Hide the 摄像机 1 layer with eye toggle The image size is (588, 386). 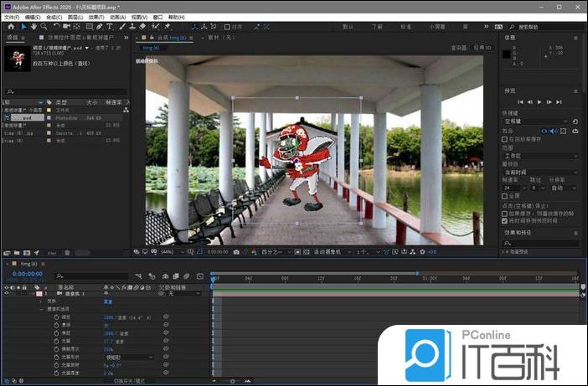coord(7,294)
